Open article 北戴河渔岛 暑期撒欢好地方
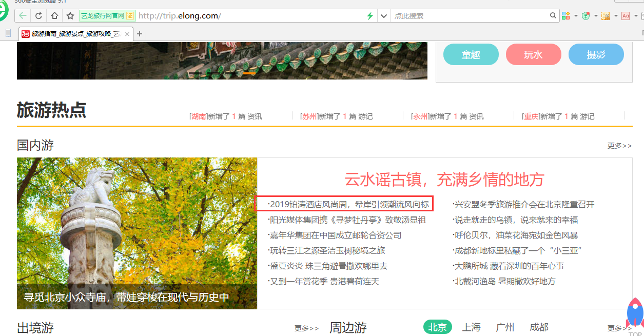644x336 pixels. click(x=504, y=281)
